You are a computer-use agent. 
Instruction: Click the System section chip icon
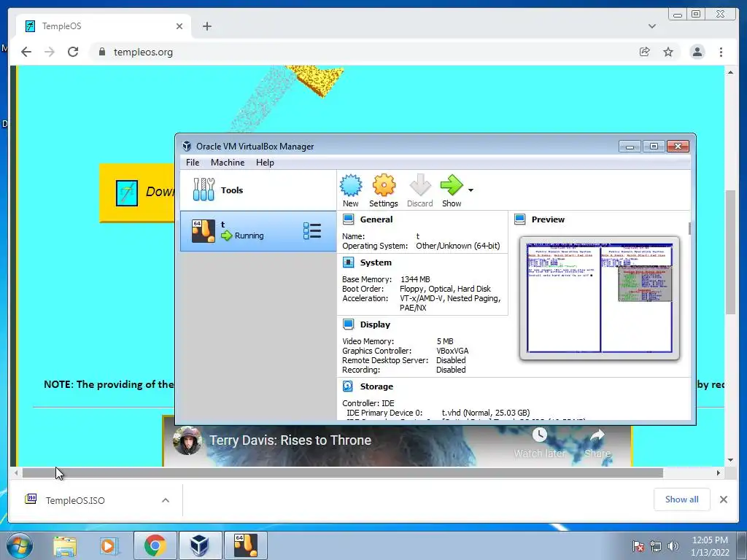348,262
